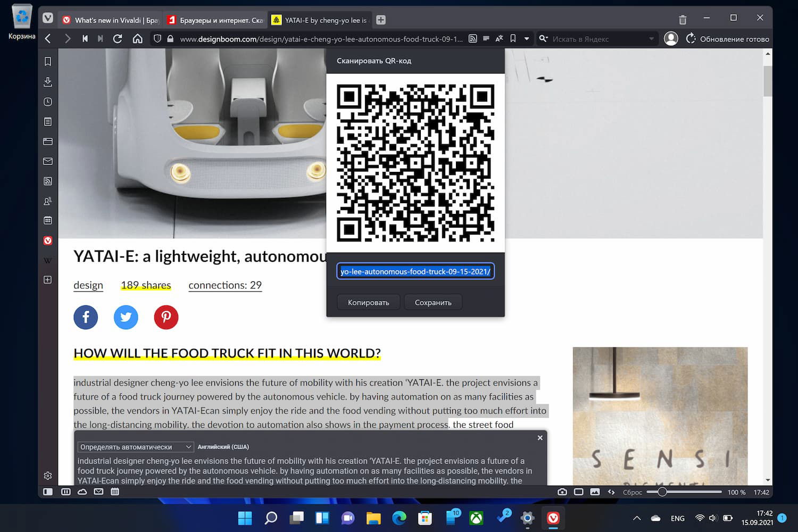Reload the current page
Screen dimensions: 798x532
[x=118, y=39]
